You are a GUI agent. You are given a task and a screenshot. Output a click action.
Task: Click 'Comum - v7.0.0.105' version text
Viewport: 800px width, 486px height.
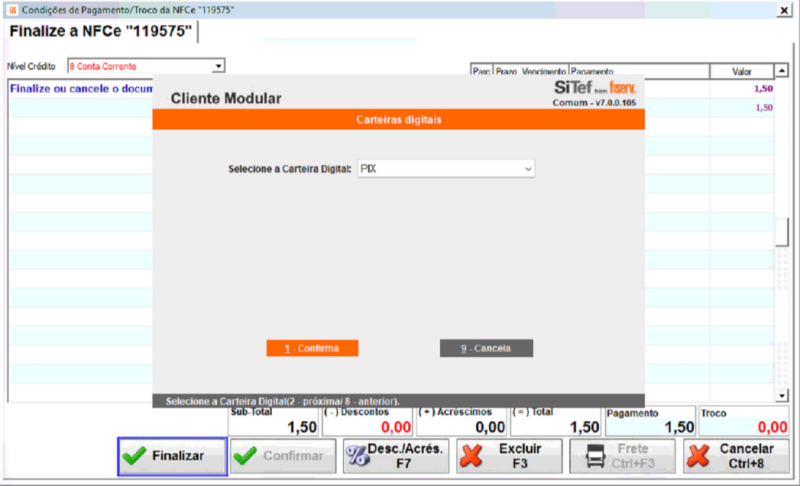click(594, 103)
